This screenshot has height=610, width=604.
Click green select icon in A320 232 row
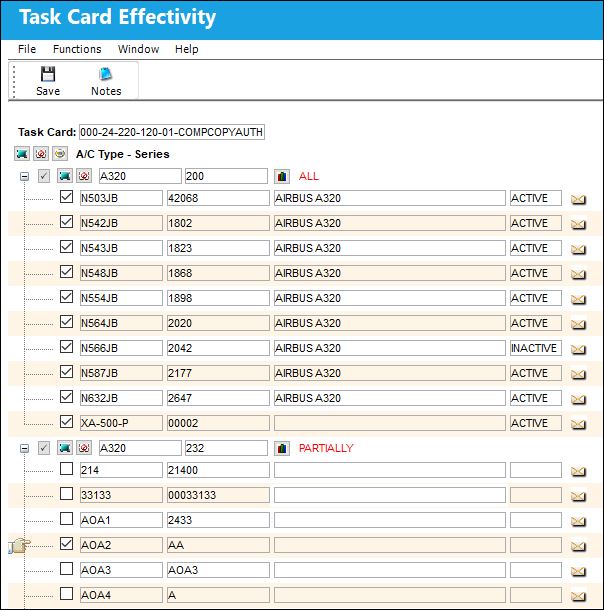65,448
